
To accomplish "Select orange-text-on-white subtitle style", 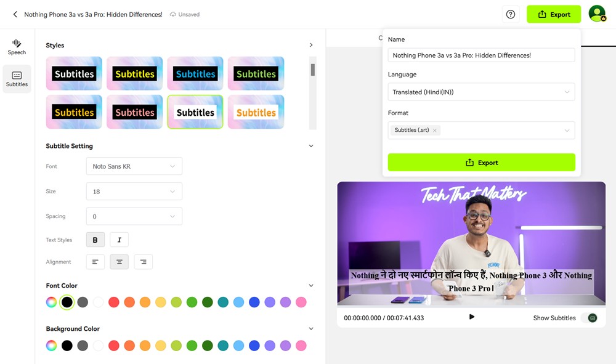I will click(256, 112).
